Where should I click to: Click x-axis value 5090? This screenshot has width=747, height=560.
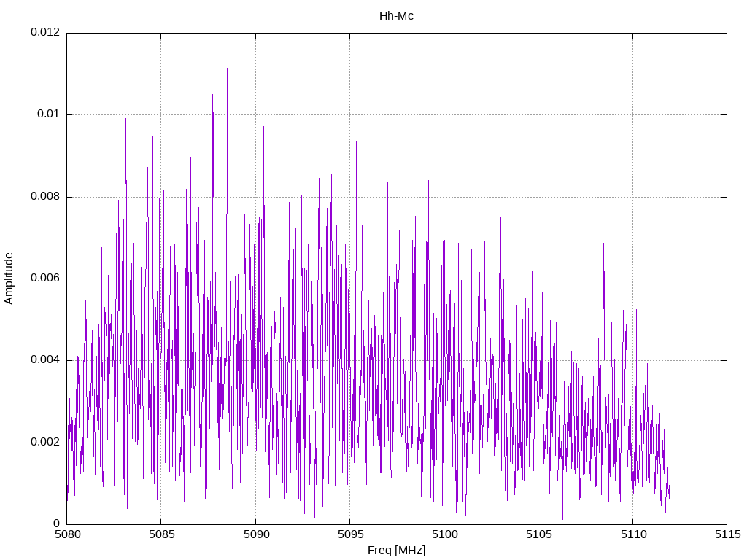[x=256, y=534]
